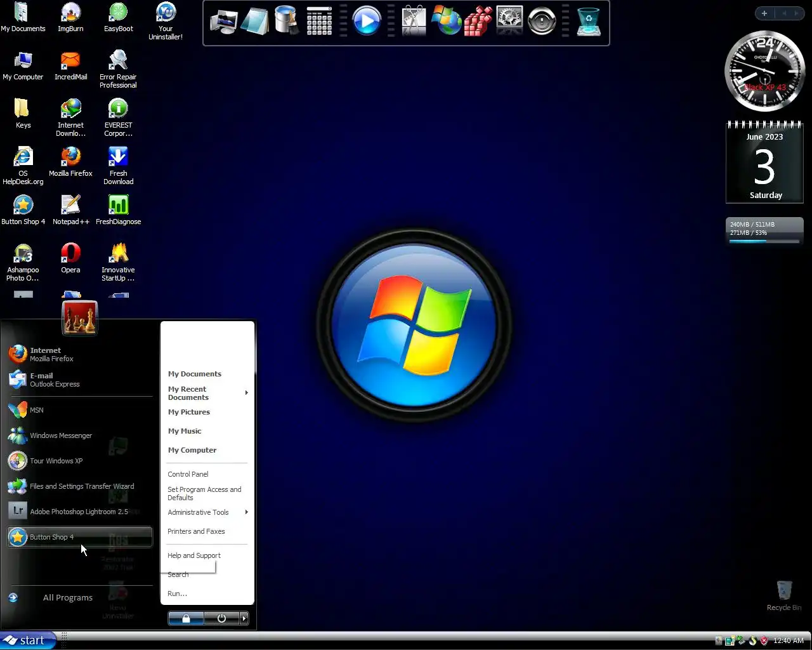Expand My Recent Documents submenu arrow
Image resolution: width=812 pixels, height=650 pixels.
[246, 393]
